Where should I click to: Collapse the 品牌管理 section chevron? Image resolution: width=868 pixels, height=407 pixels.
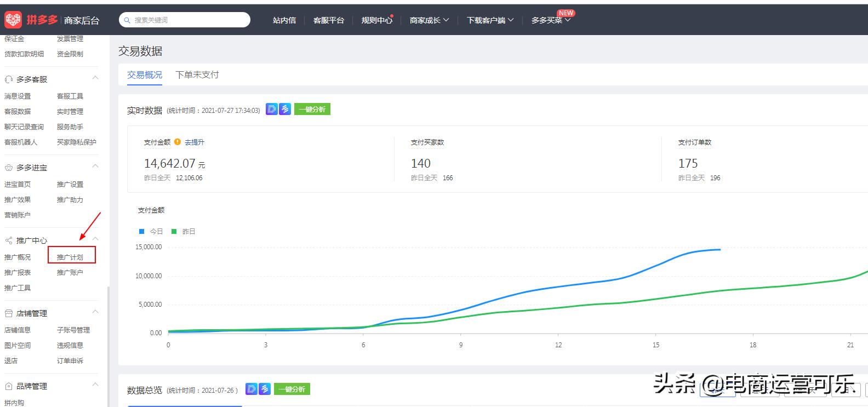click(95, 385)
